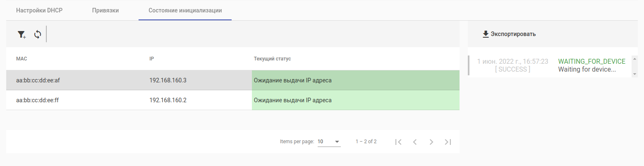Viewport: 644px width, 166px height.
Task: Switch to the Настройки DHCP tab
Action: pyautogui.click(x=39, y=10)
